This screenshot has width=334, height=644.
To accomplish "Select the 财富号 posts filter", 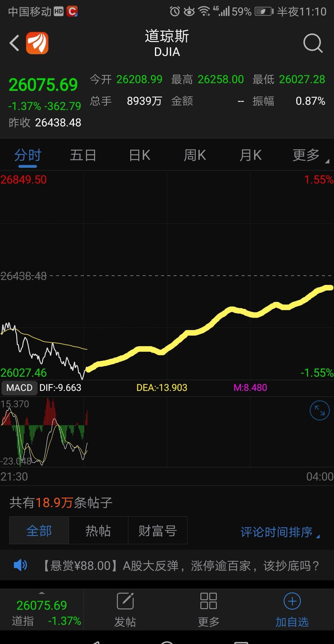I will point(158,530).
